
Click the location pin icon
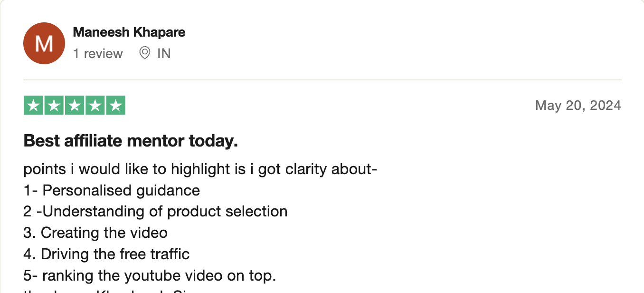coord(144,53)
